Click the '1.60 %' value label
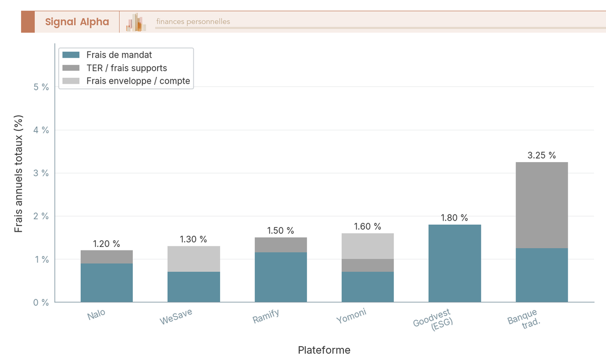The width and height of the screenshot is (606, 364). 368,227
